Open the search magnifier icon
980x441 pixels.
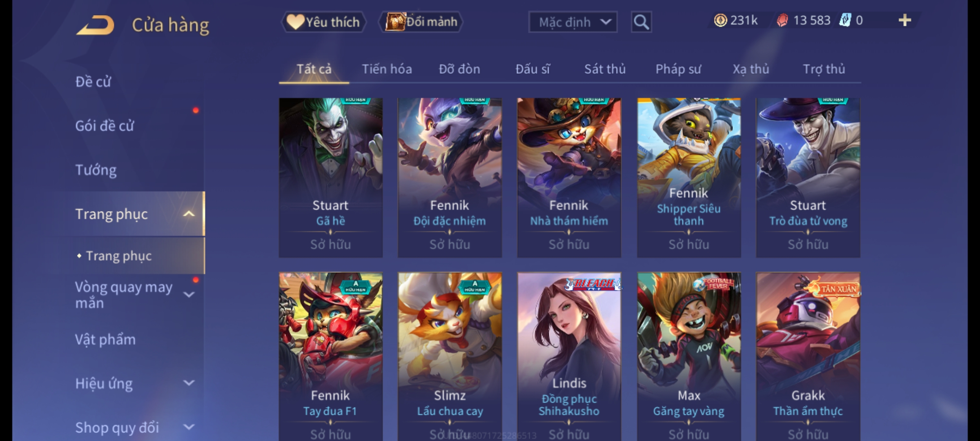(641, 22)
